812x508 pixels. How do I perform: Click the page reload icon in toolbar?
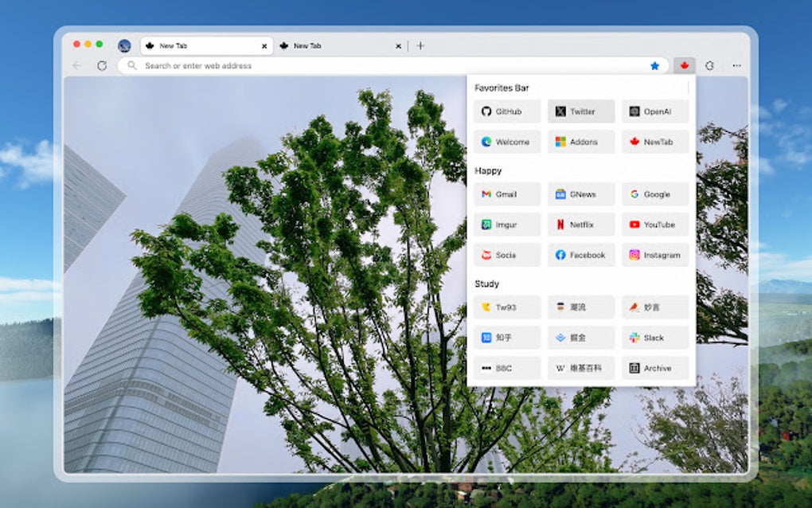pos(101,65)
